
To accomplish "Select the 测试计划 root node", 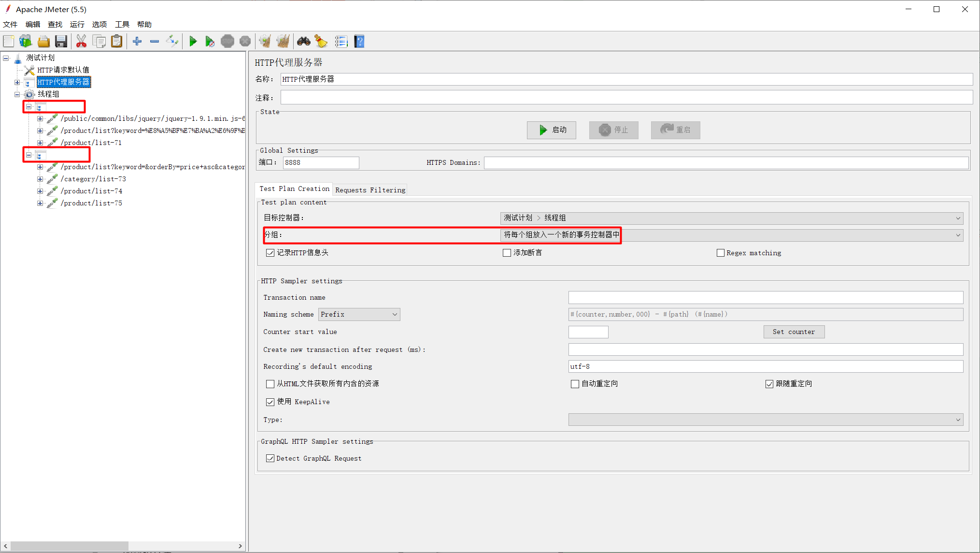I will [x=40, y=58].
